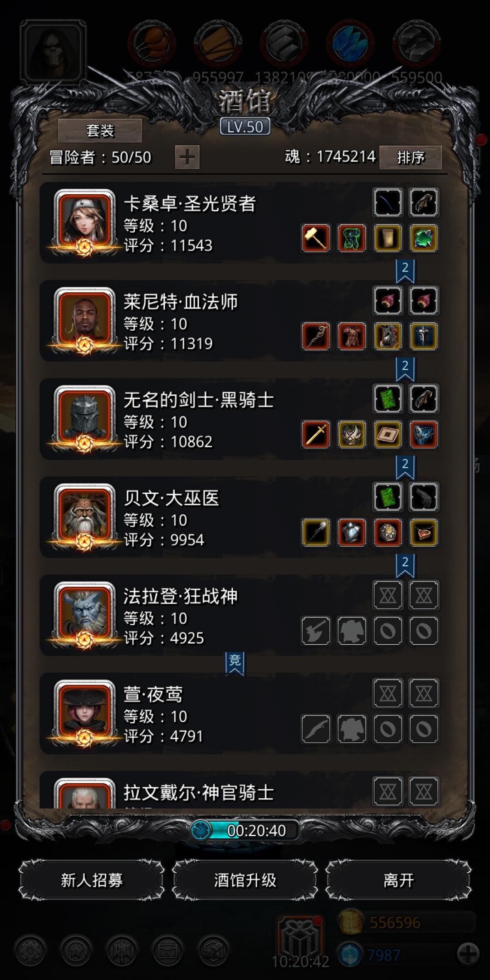Click the golden hammer weapon of 卡桑卓·圣光贤者
This screenshot has height=980, width=490.
pyautogui.click(x=316, y=238)
